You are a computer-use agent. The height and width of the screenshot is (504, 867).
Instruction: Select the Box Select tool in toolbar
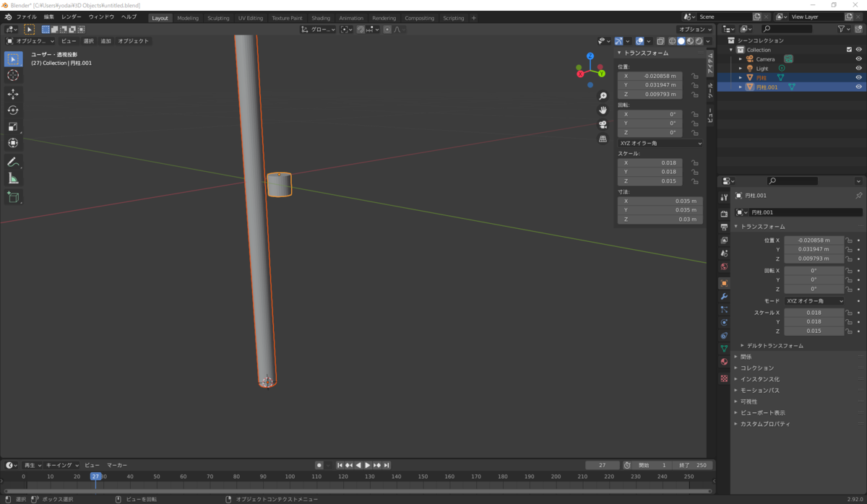tap(13, 59)
